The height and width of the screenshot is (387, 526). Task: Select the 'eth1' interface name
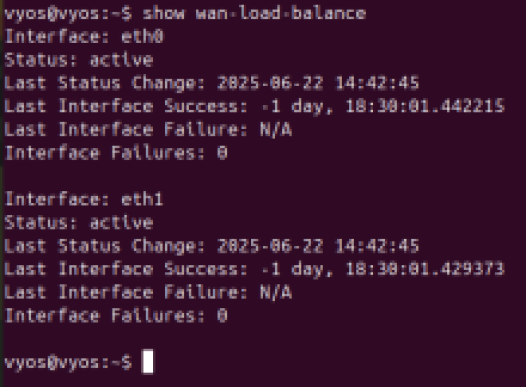(143, 199)
